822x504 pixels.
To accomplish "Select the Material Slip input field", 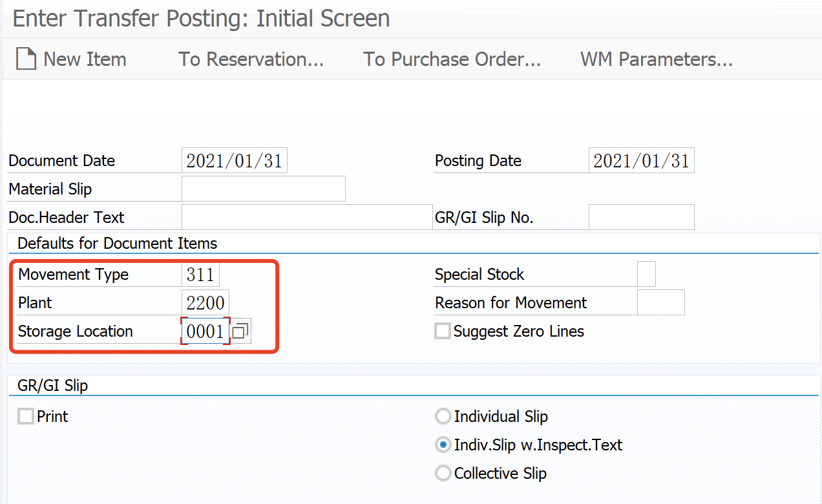I will [x=263, y=188].
